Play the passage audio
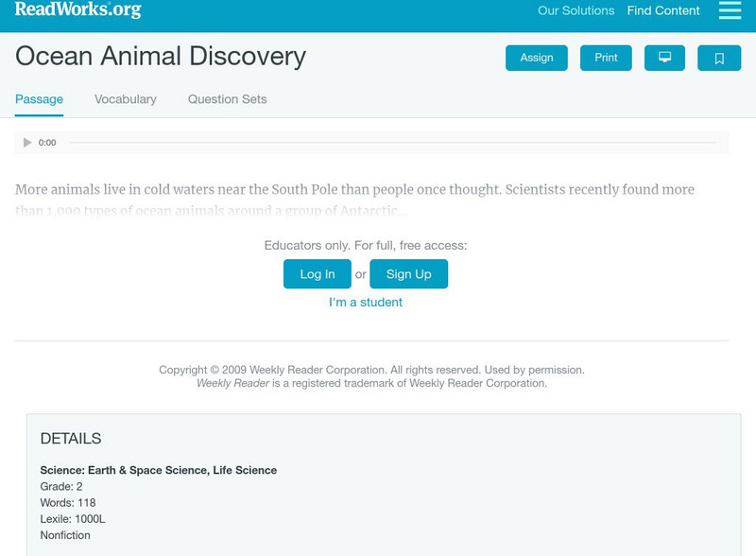Image resolution: width=756 pixels, height=556 pixels. (27, 143)
